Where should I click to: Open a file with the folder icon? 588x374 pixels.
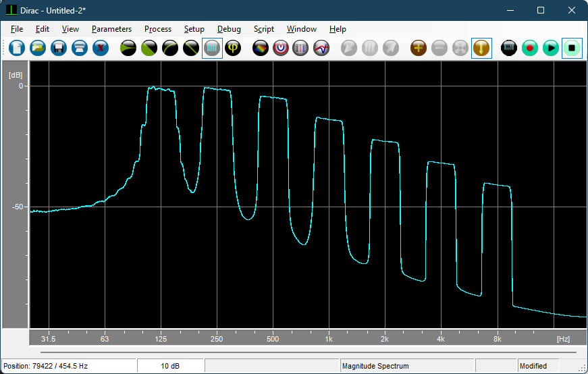(38, 48)
